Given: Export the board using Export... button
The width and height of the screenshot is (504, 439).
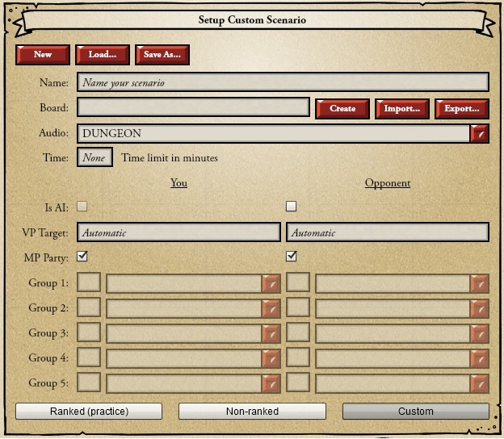Looking at the screenshot, I should point(462,109).
